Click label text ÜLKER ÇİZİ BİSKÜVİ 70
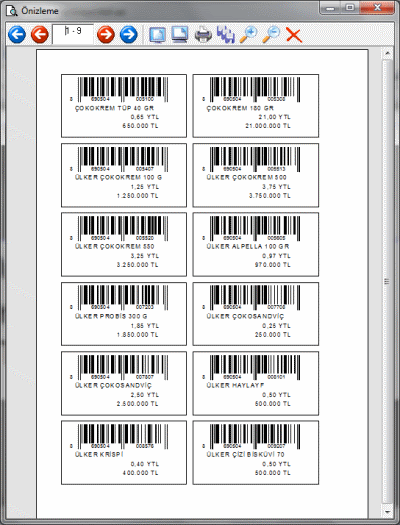400x525 pixels. pos(245,454)
